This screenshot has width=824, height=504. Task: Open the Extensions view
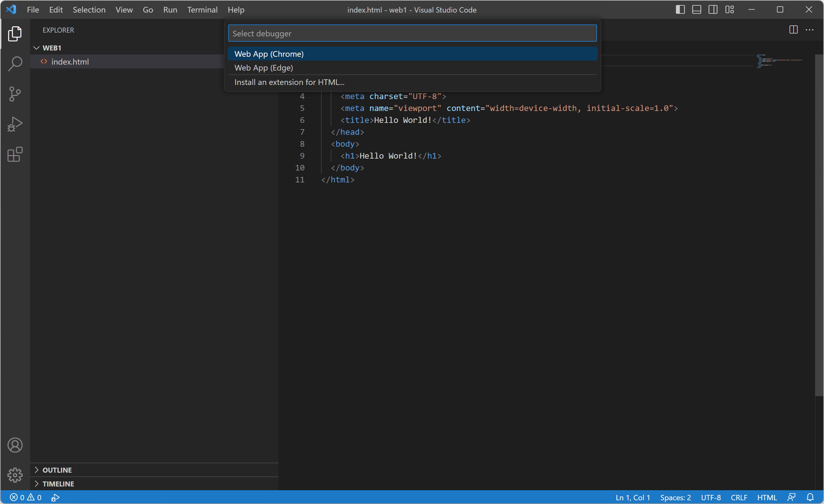pos(15,155)
